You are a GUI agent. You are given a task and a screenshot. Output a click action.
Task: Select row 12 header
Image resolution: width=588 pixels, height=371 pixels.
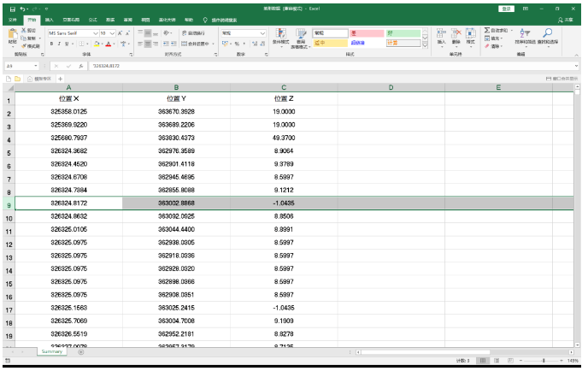pos(9,244)
